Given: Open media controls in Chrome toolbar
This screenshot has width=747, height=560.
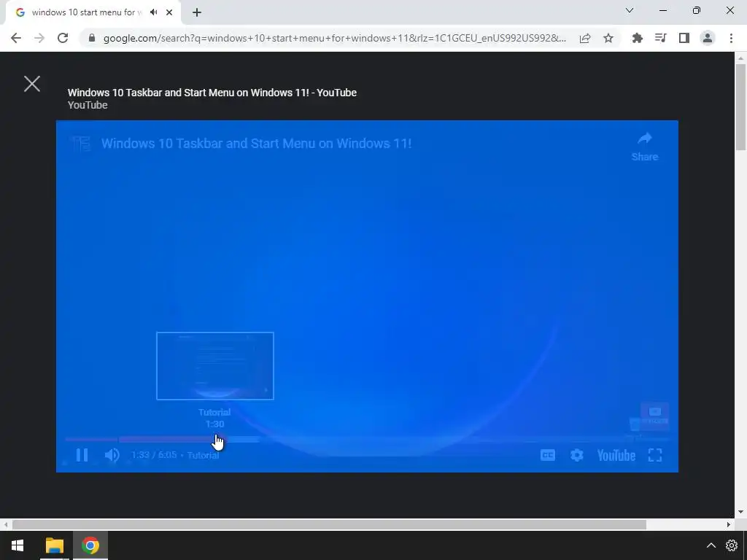Looking at the screenshot, I should point(660,38).
